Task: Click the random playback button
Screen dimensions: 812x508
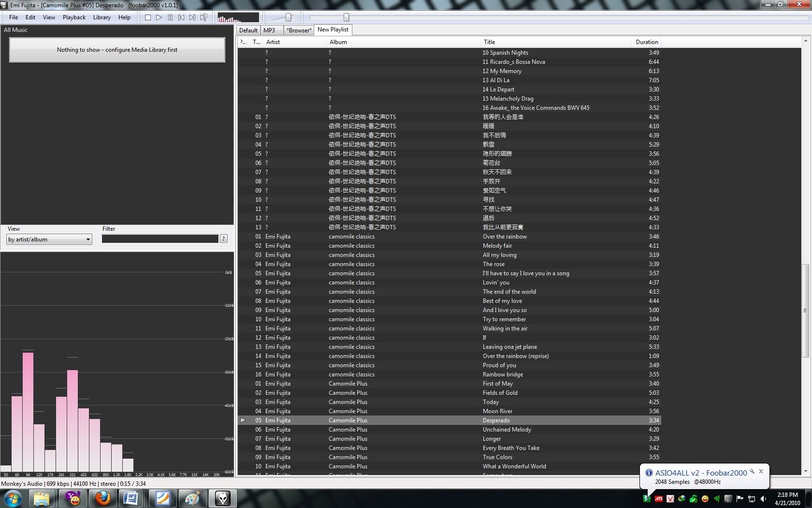Action: [x=204, y=17]
